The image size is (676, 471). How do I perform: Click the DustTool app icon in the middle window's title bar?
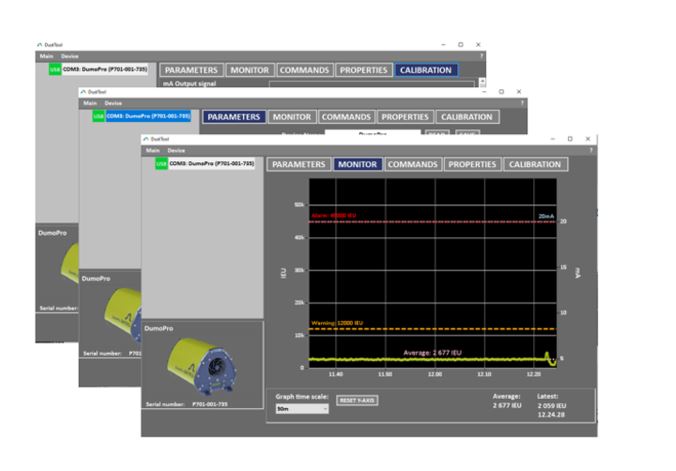[83, 92]
